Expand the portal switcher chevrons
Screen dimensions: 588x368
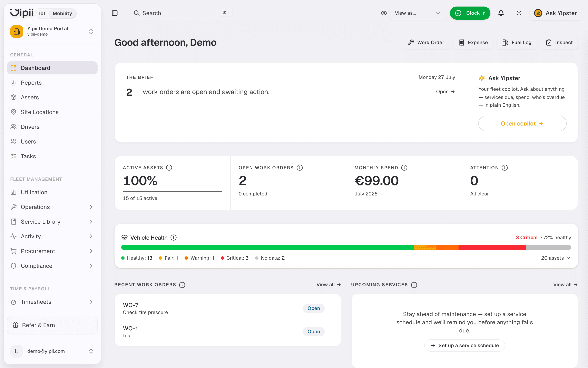pyautogui.click(x=91, y=31)
